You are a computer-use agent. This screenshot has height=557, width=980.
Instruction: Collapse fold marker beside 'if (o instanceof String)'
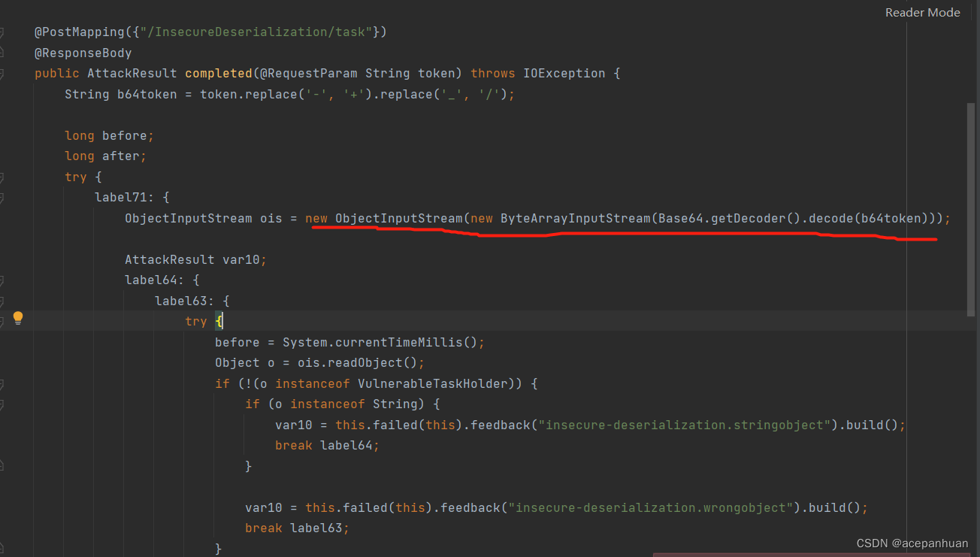click(x=2, y=404)
